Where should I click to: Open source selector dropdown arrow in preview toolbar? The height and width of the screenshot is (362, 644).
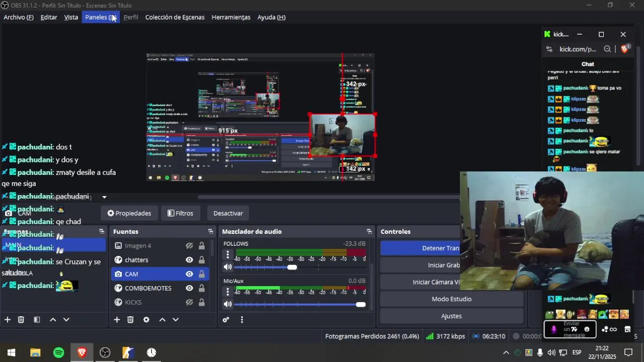[x=104, y=197]
